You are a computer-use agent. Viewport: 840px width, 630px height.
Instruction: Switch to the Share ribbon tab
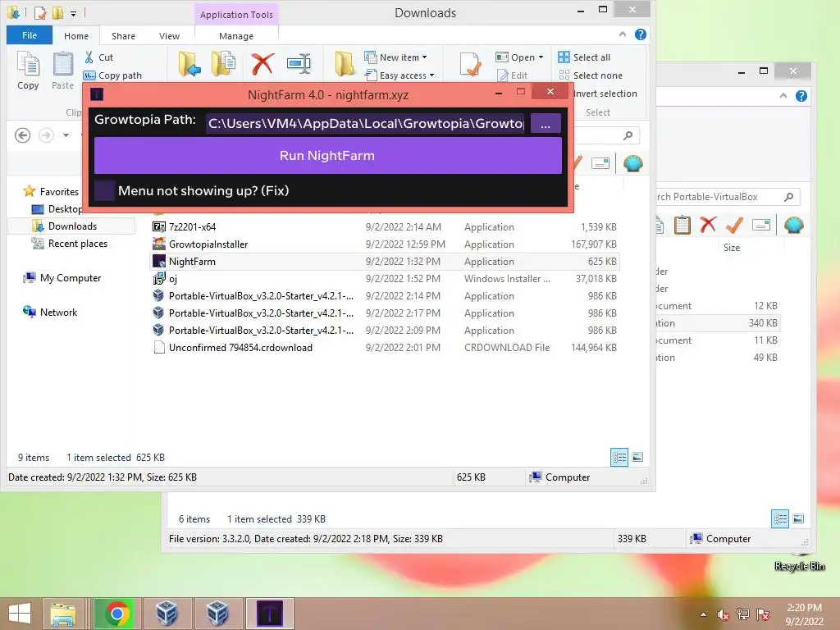pos(123,36)
